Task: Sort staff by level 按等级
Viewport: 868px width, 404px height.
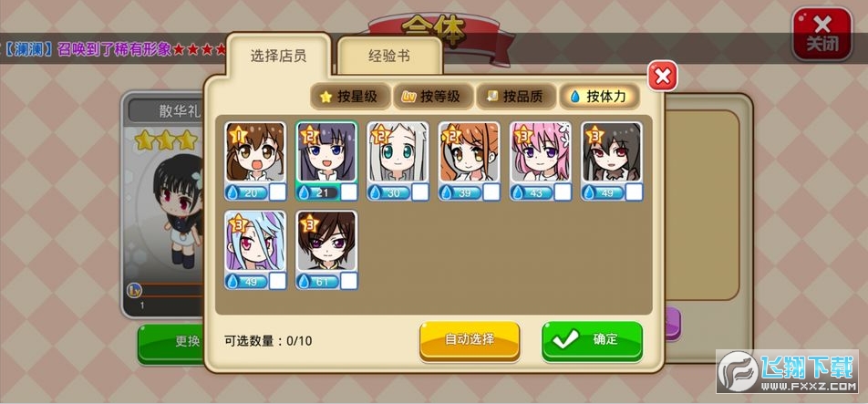Action: coord(433,97)
